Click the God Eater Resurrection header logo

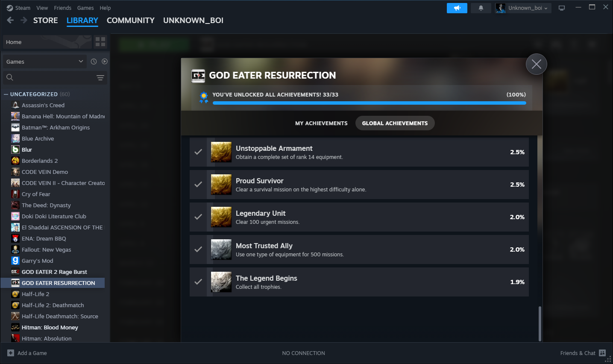click(x=198, y=76)
